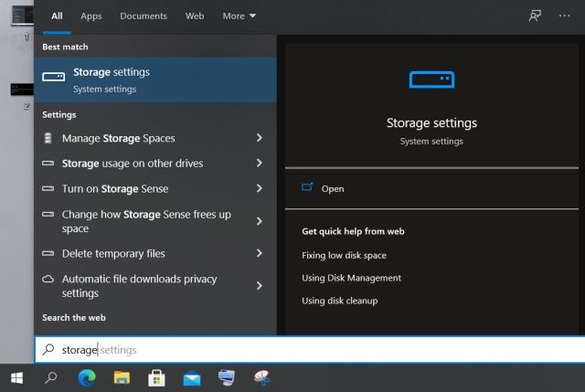Screen dimensions: 585x392
Task: Click the magnifier icon in search box
Action: [48, 349]
